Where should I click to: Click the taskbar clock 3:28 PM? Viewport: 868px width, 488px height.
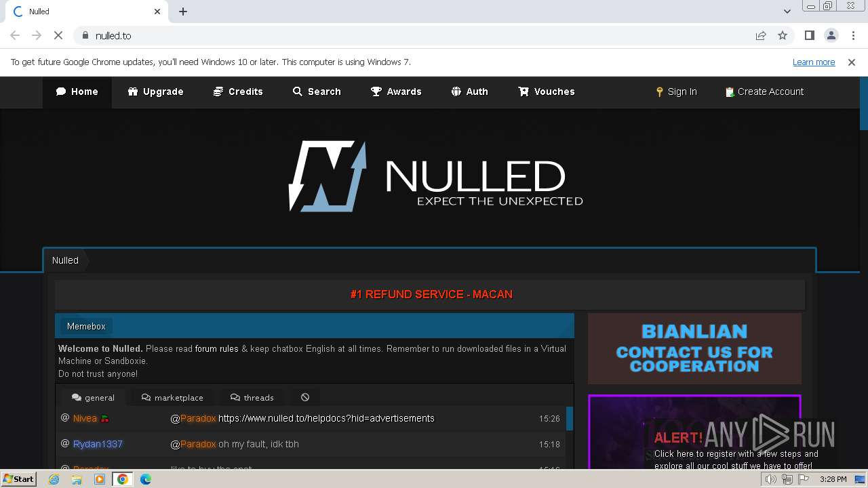pyautogui.click(x=833, y=479)
